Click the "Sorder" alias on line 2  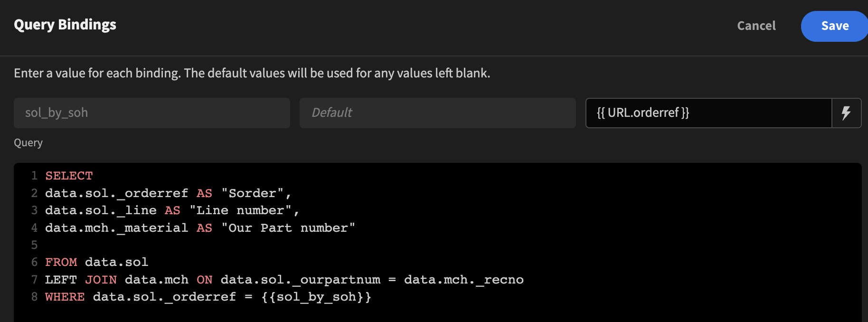[x=255, y=193]
